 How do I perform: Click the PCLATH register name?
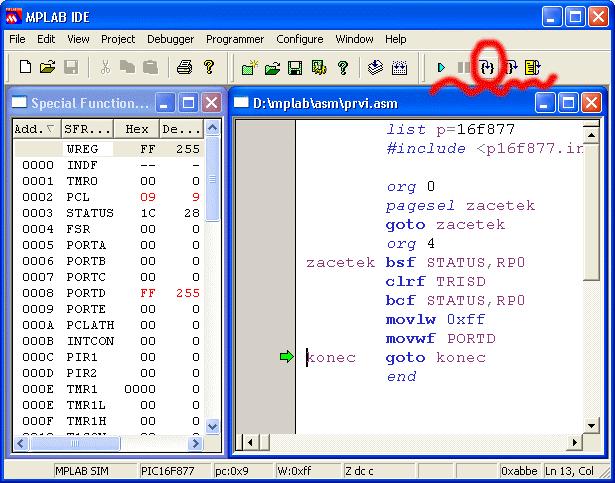pyautogui.click(x=90, y=325)
